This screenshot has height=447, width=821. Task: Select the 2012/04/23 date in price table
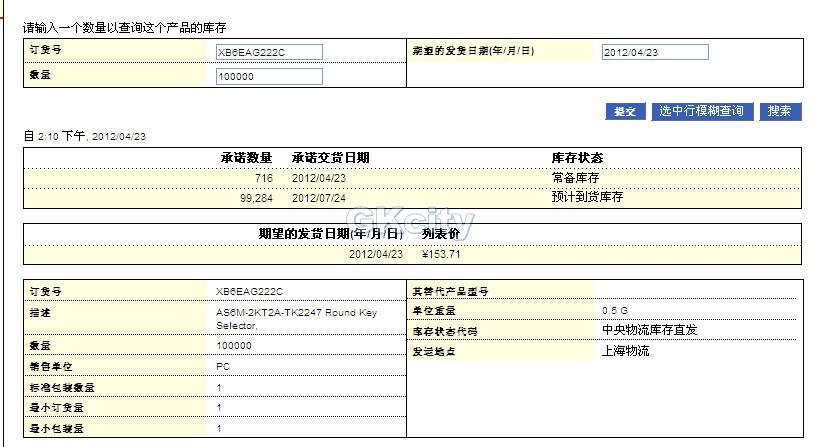[x=376, y=254]
